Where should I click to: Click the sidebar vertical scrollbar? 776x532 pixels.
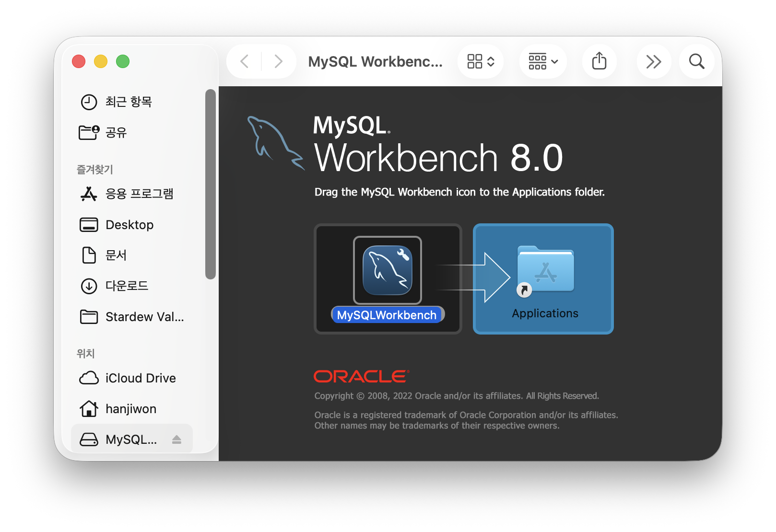[210, 184]
